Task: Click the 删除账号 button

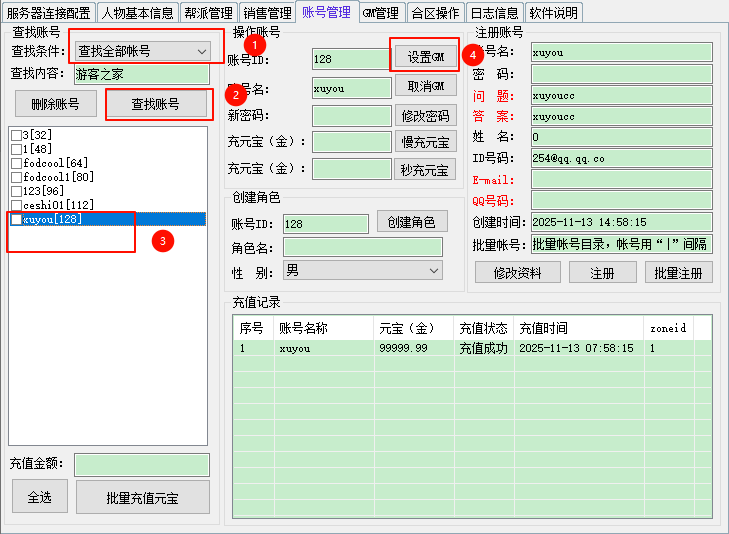Action: [x=56, y=104]
